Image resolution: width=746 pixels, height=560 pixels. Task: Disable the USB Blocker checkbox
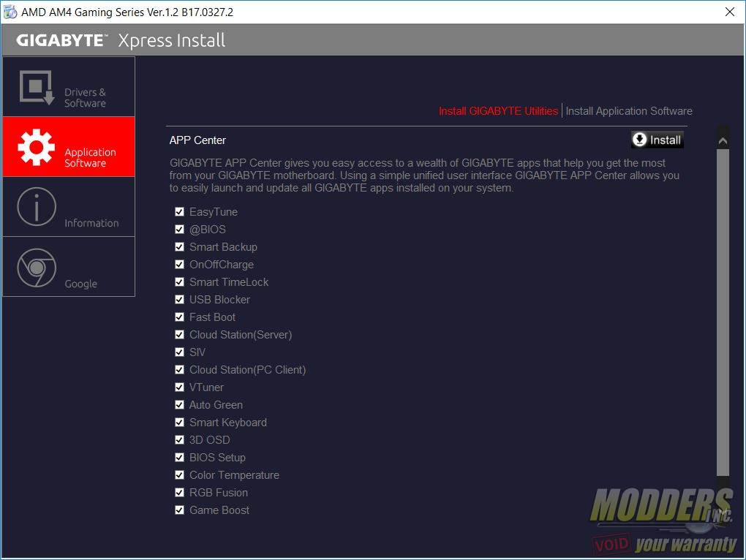coord(179,300)
